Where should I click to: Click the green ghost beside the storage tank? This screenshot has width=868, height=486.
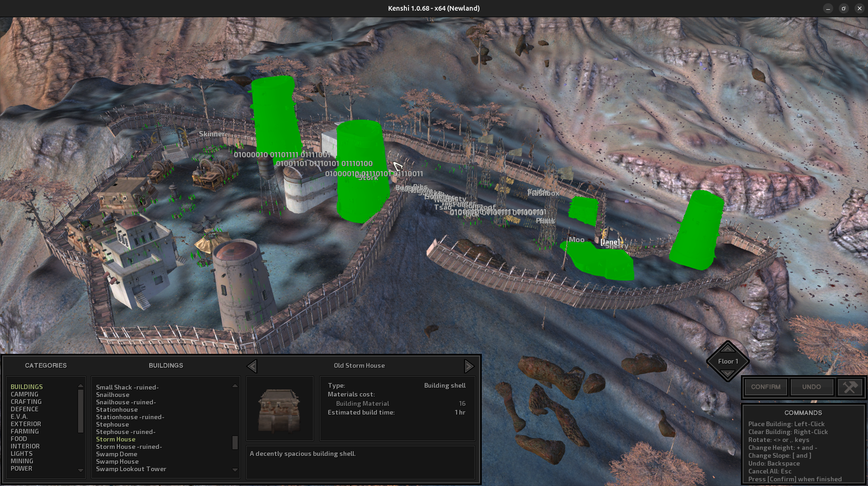click(x=362, y=172)
